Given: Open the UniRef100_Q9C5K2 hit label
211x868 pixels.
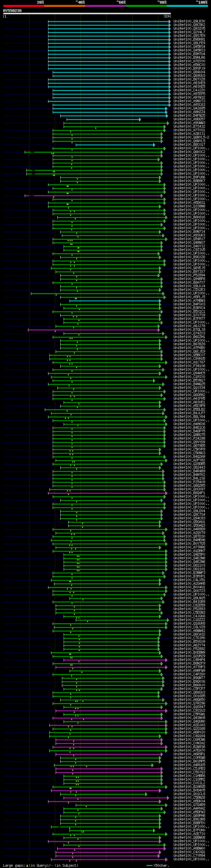Looking at the screenshot, I should tap(189, 25).
